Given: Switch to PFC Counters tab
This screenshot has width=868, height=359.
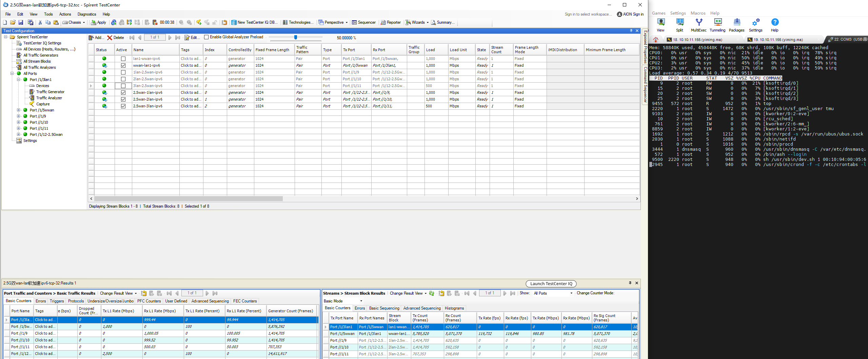Looking at the screenshot, I should point(149,301).
